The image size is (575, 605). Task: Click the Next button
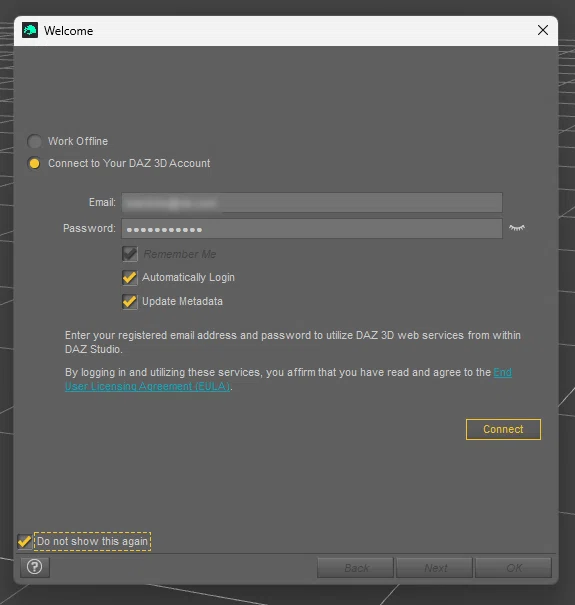[x=435, y=568]
